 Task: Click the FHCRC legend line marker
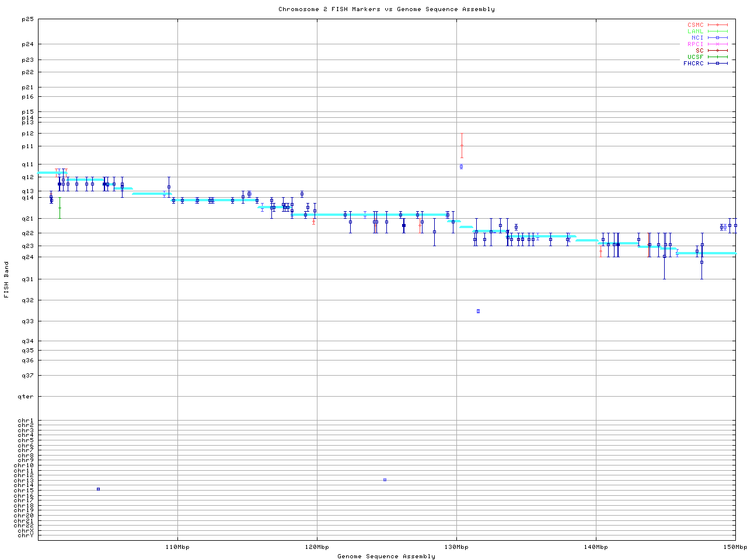click(717, 63)
